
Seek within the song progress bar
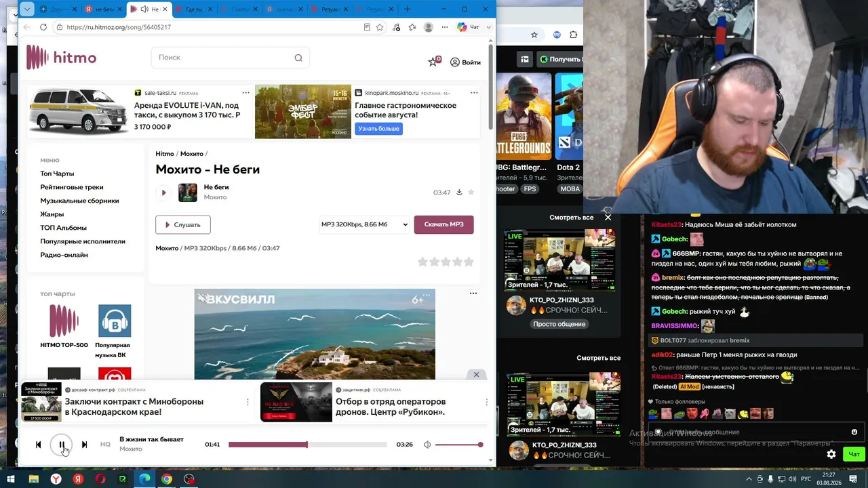coord(307,445)
